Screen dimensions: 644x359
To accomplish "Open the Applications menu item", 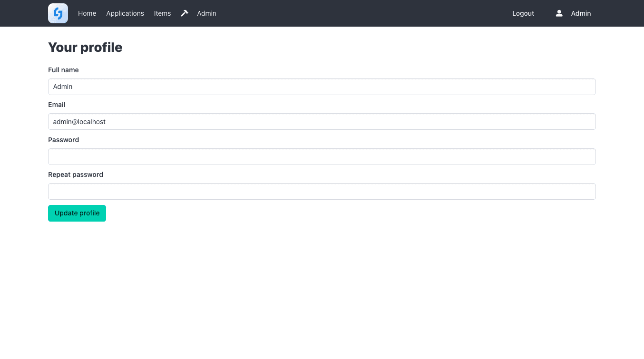I will coord(125,13).
